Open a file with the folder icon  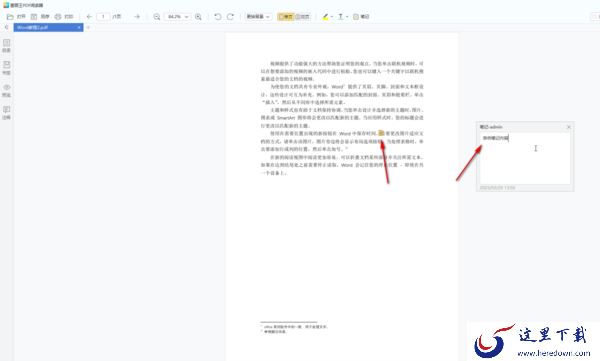(x=10, y=16)
